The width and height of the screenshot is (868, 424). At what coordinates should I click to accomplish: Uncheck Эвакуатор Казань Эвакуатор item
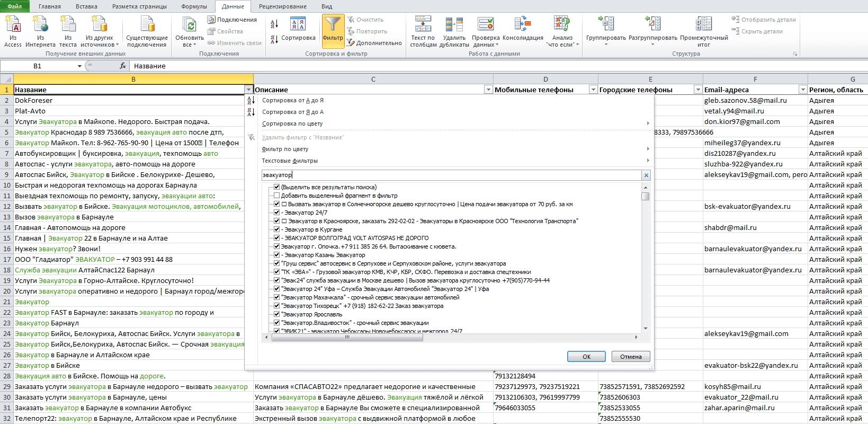[276, 255]
